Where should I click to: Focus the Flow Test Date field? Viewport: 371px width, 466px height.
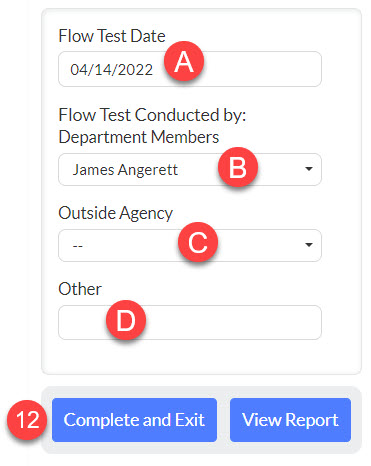(190, 69)
